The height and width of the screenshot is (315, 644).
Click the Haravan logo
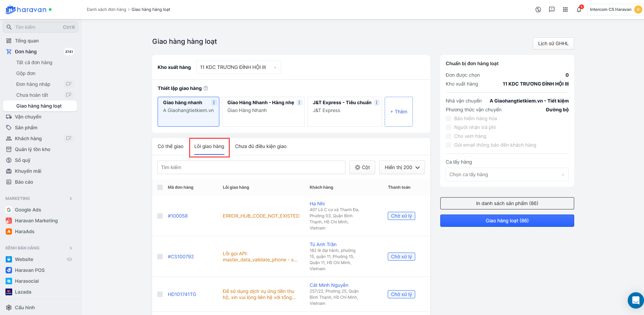coord(26,10)
